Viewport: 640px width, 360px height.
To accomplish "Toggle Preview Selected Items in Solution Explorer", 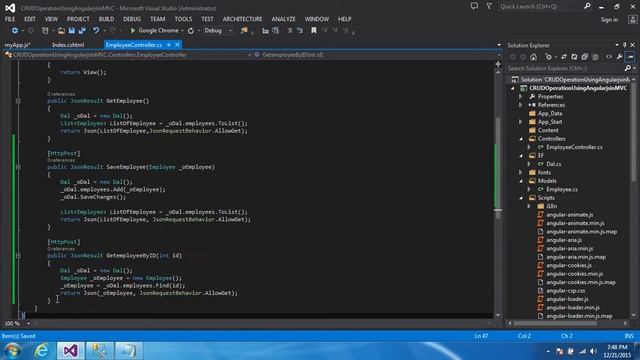I will click(x=631, y=57).
